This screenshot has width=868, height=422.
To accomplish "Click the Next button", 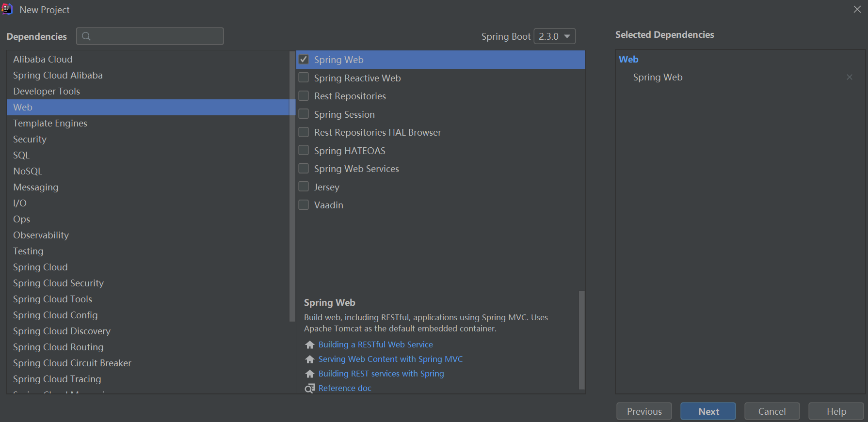I will pos(708,411).
